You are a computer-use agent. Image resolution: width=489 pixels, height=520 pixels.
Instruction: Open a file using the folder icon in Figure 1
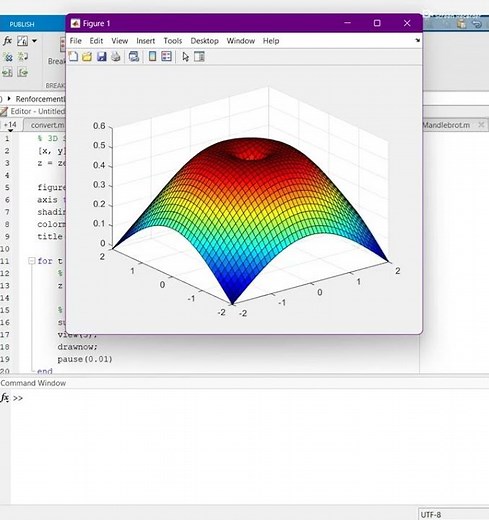(87, 56)
